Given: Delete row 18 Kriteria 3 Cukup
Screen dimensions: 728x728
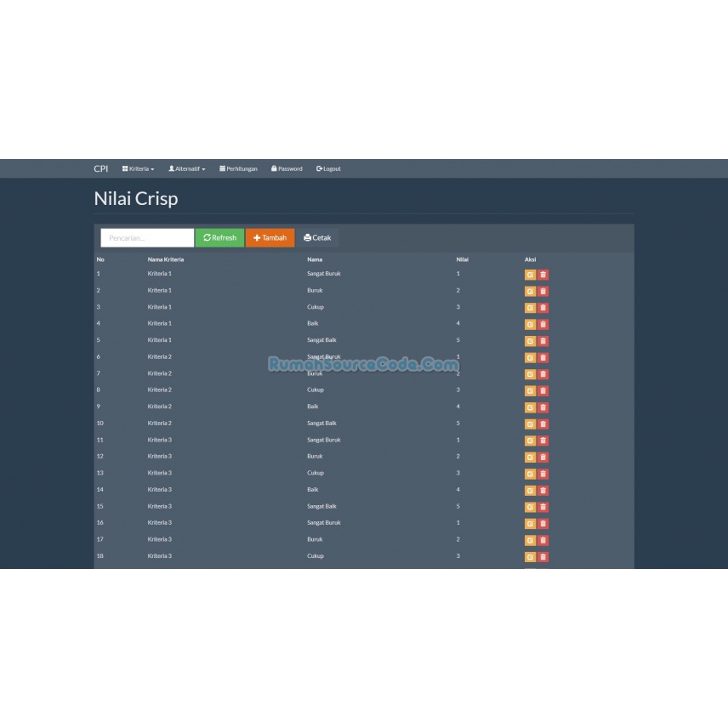Looking at the screenshot, I should point(543,557).
